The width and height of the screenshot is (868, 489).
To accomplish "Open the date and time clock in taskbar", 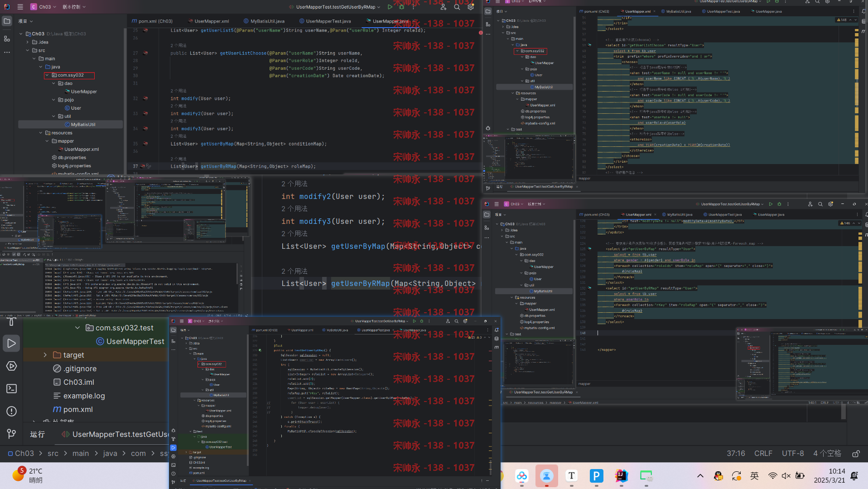I will click(829, 476).
